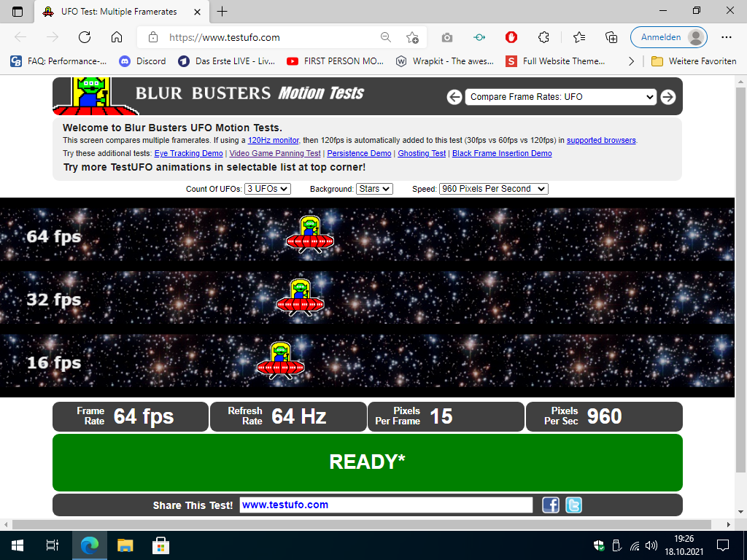The height and width of the screenshot is (560, 747).
Task: Open Windows Security tray icon
Action: pyautogui.click(x=599, y=545)
